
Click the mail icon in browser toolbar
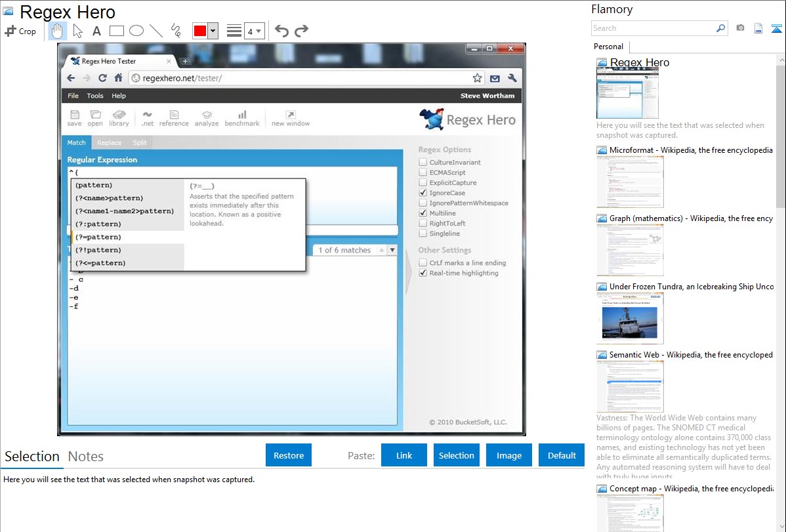495,78
